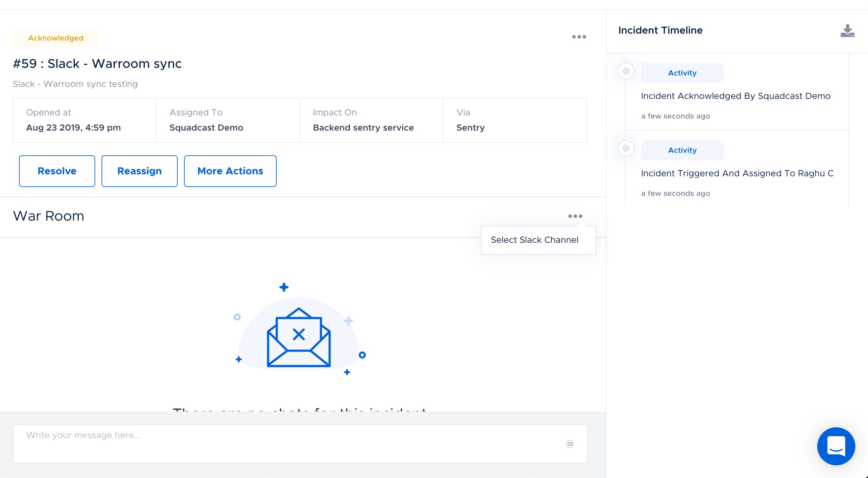The image size is (868, 478).
Task: Click the War Room three-dot menu
Action: tap(575, 216)
